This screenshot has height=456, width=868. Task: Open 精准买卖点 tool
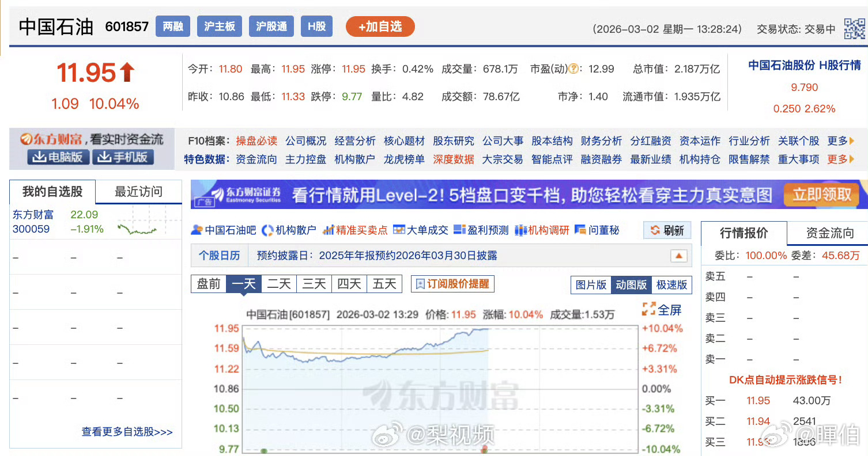click(x=355, y=230)
